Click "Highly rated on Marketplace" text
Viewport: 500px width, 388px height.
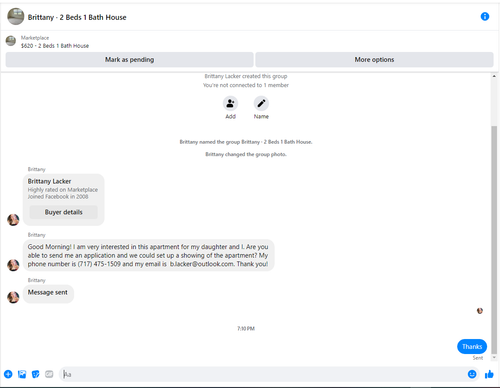[63, 190]
